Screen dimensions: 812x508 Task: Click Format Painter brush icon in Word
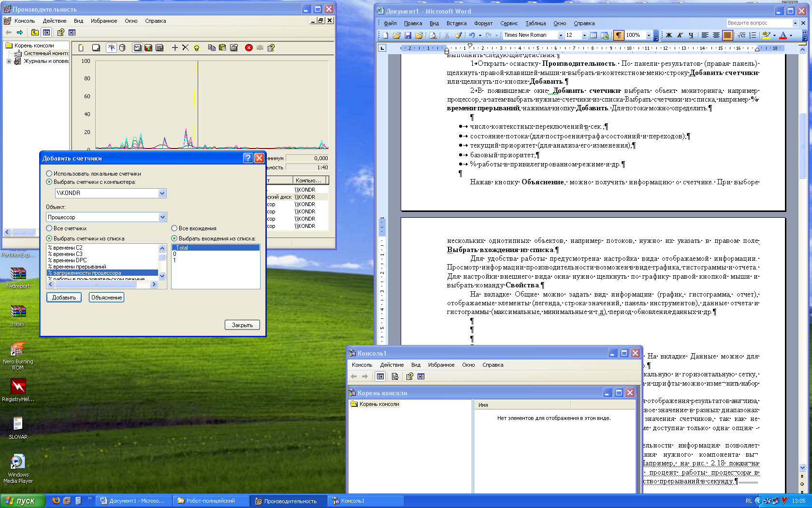pyautogui.click(x=458, y=35)
